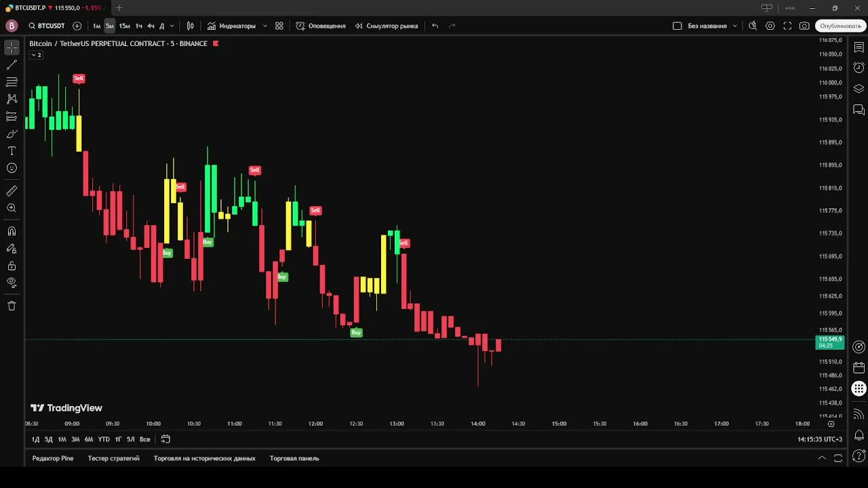The width and height of the screenshot is (868, 488).
Task: Open a new tab with plus button
Action: click(x=119, y=8)
